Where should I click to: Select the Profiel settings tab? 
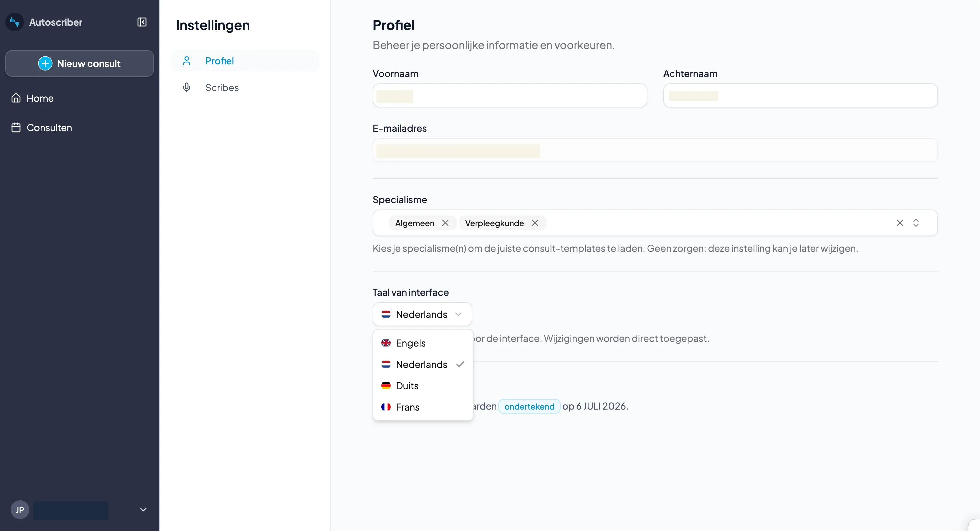pyautogui.click(x=245, y=61)
